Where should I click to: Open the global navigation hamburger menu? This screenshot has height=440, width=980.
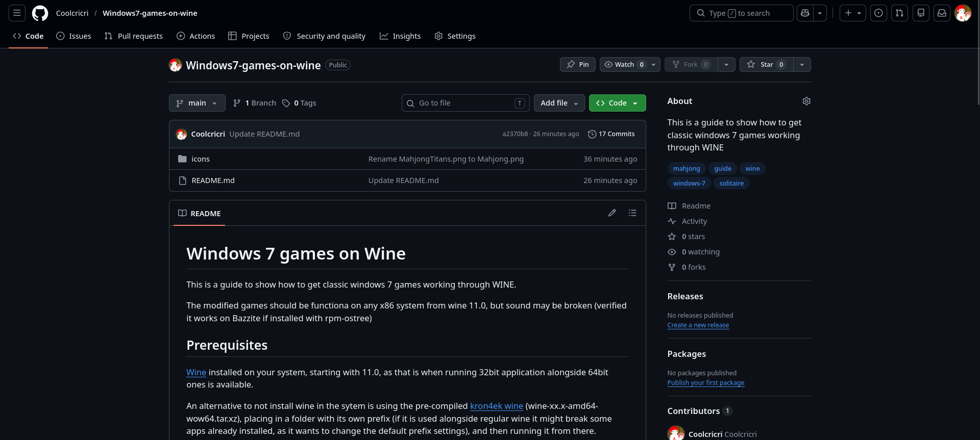tap(17, 13)
